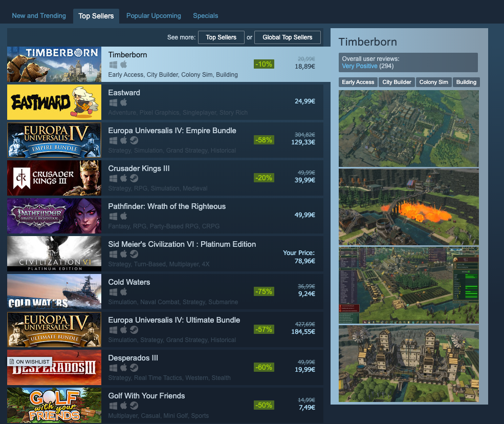Click Windows icon on Eastward row
This screenshot has width=504, height=424.
[113, 102]
